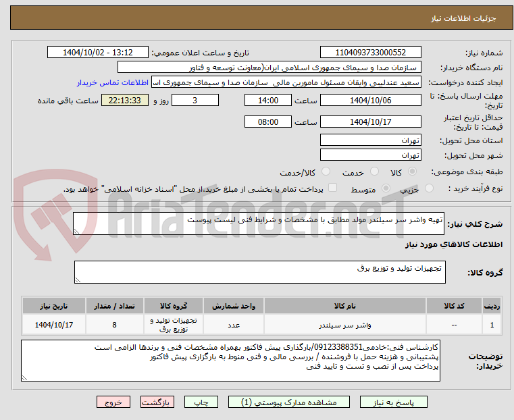Click the remaining days field showing 3
This screenshot has width=514, height=420.
tap(195, 100)
